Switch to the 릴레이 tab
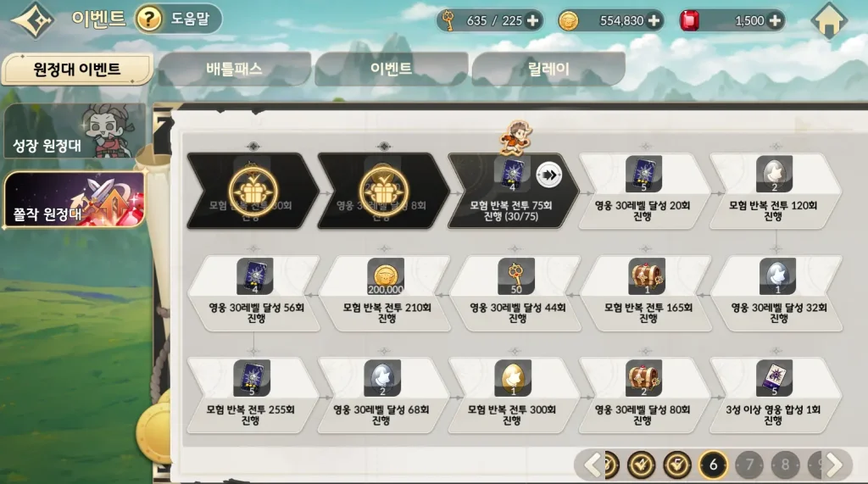Viewport: 868px width, 484px height. (x=548, y=70)
